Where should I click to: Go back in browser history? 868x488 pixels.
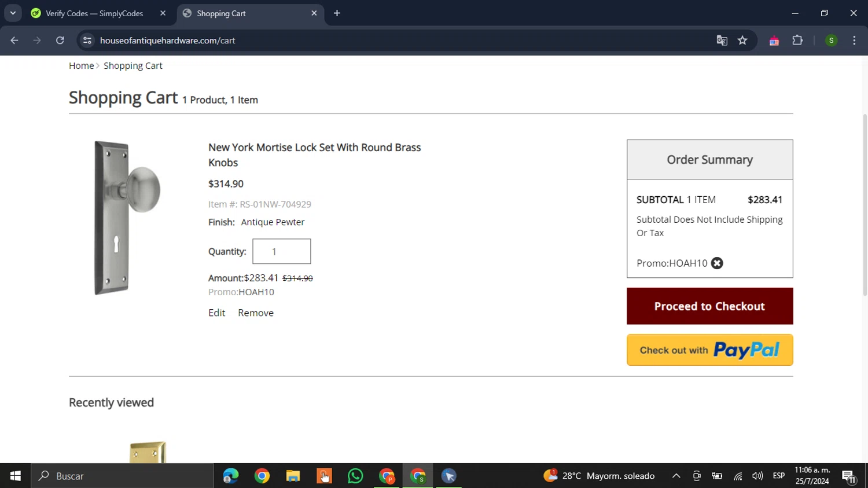click(14, 41)
